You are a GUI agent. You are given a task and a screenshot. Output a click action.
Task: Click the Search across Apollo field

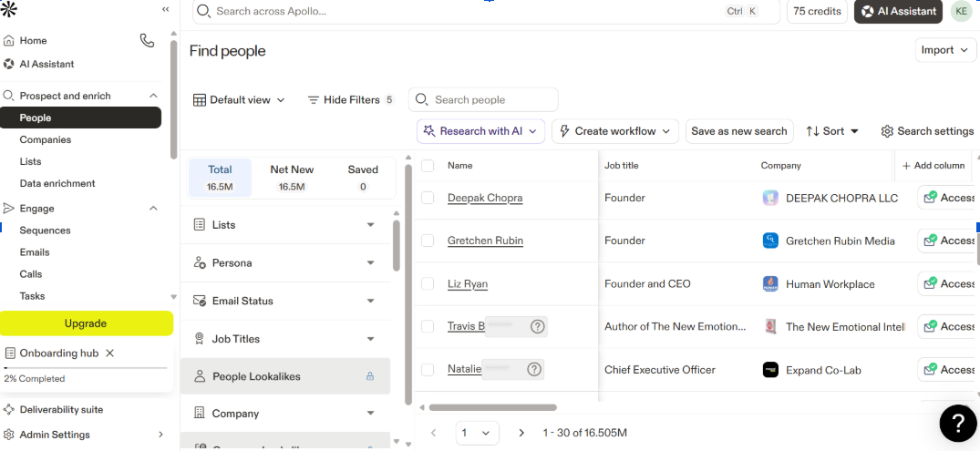pos(486,11)
